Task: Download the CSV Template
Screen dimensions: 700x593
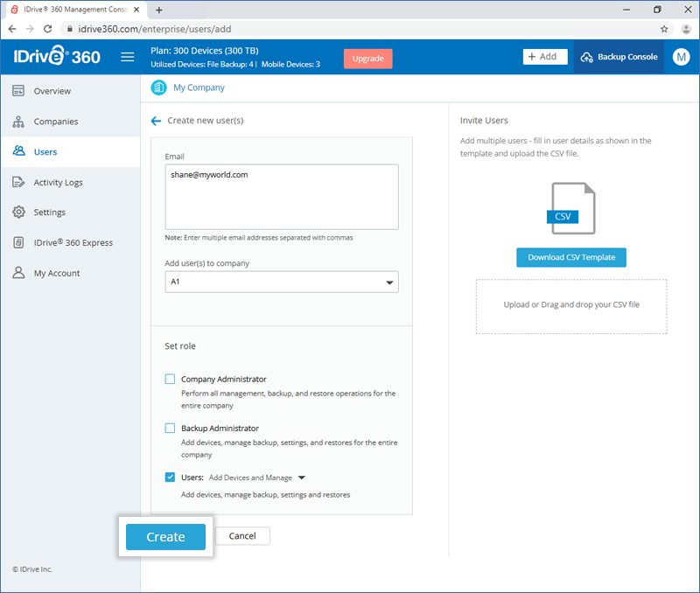Action: 571,257
